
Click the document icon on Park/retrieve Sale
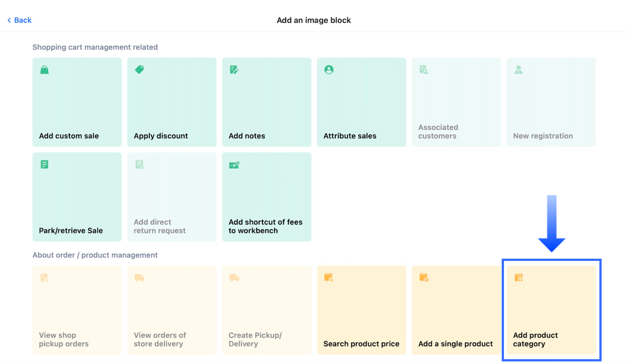click(x=44, y=164)
